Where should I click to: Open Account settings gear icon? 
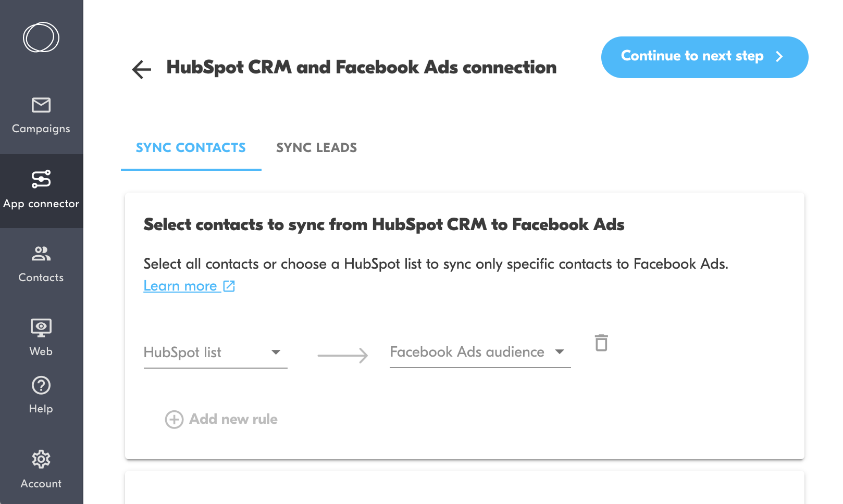tap(41, 459)
